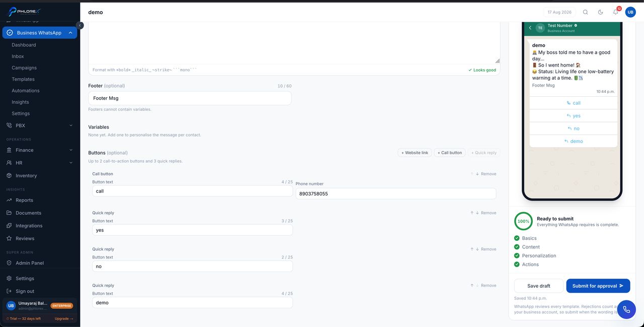Screen dimensions: 644x327
Task: Click the 17 Aug 2026 date chip
Action: 559,12
